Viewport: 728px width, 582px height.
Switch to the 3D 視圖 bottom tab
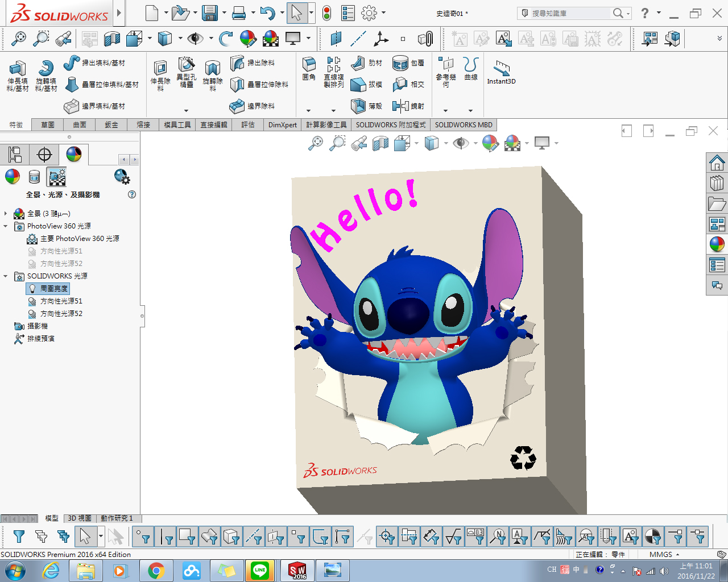[80, 518]
